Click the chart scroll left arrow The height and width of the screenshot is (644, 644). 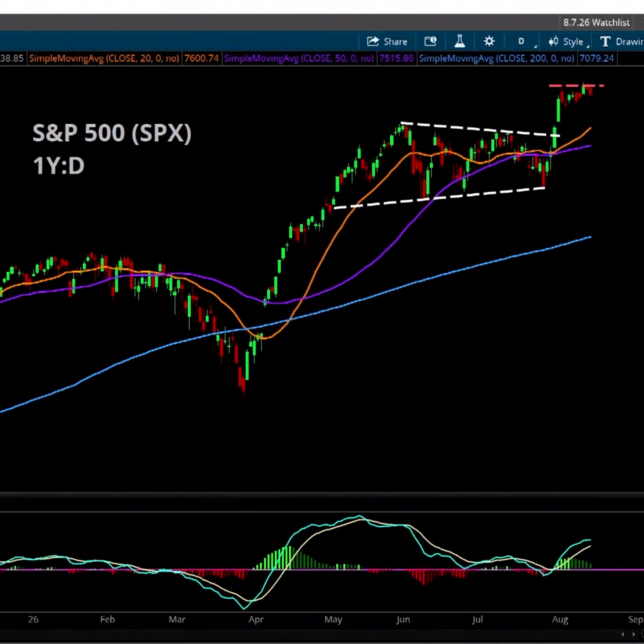click(x=623, y=634)
